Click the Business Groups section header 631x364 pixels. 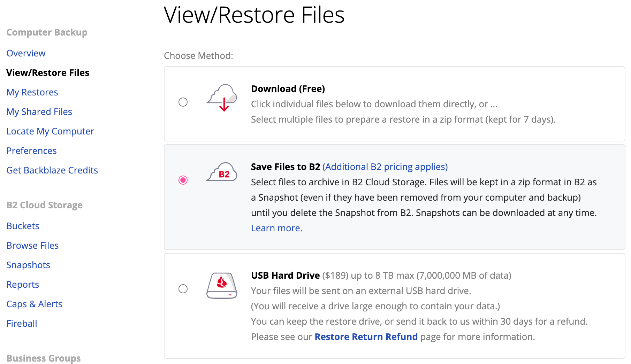(44, 358)
